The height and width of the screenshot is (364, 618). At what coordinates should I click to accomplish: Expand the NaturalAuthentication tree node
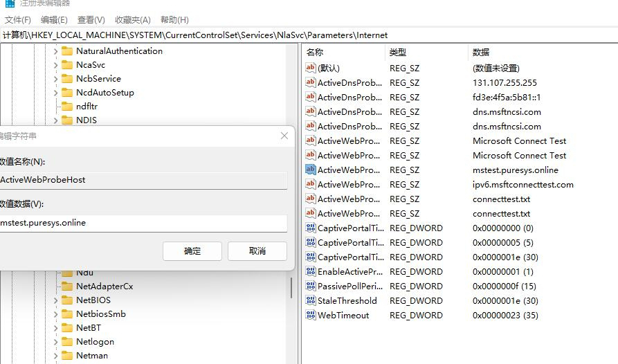pyautogui.click(x=55, y=51)
